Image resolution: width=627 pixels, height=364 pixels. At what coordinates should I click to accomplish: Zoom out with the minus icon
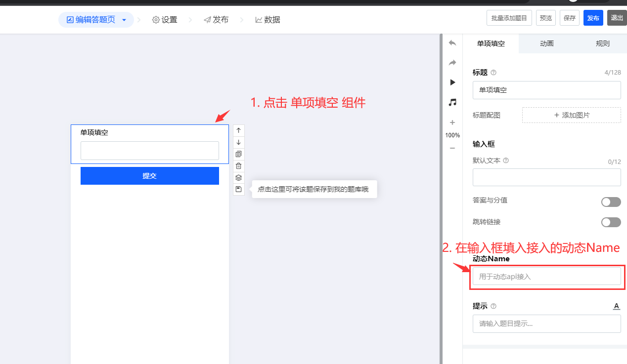pyautogui.click(x=452, y=148)
